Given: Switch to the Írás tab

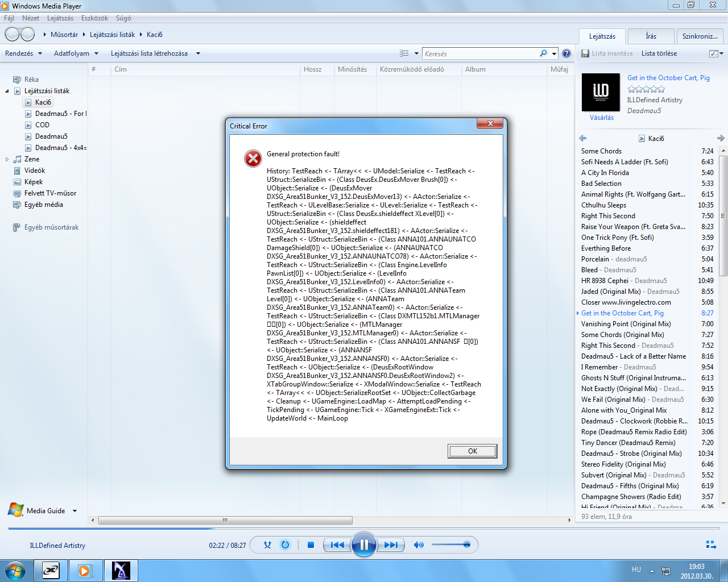Looking at the screenshot, I should (x=651, y=36).
